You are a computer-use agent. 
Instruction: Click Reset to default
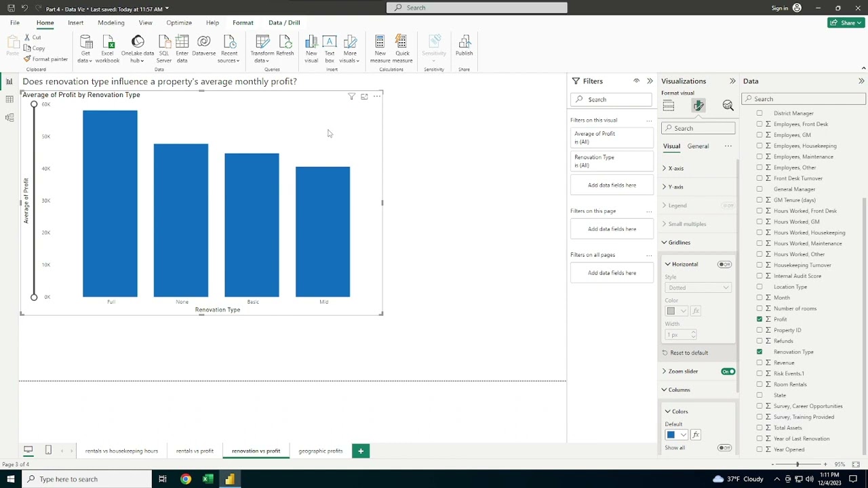(x=685, y=352)
